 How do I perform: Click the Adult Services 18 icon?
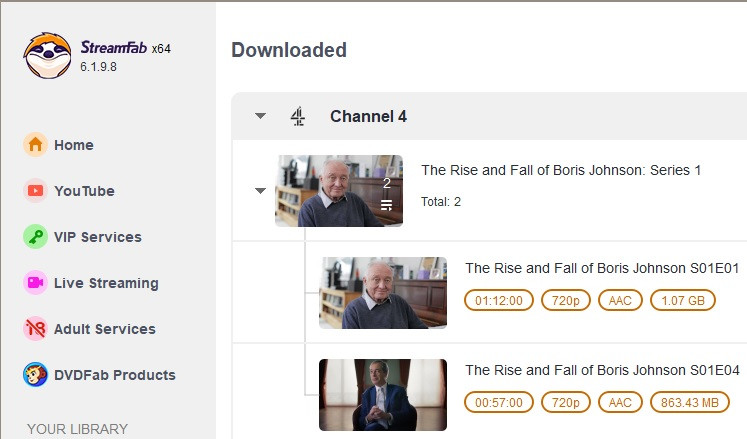tap(36, 329)
